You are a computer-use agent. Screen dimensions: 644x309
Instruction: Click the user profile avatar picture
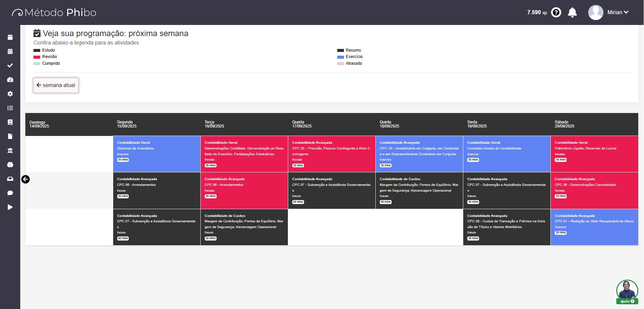pyautogui.click(x=595, y=12)
